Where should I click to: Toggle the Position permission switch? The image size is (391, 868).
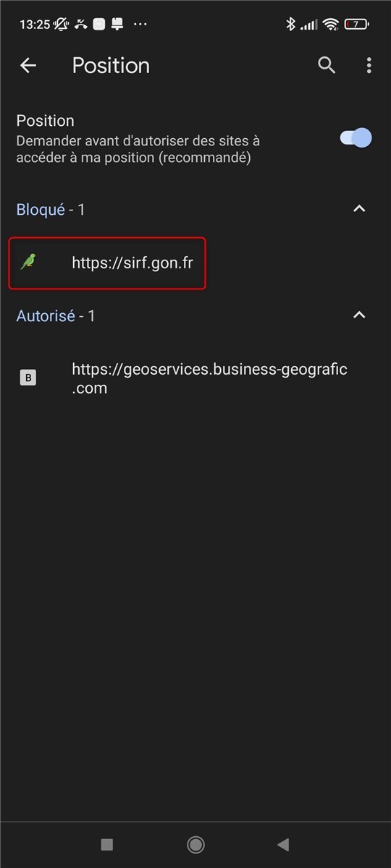coord(356,137)
